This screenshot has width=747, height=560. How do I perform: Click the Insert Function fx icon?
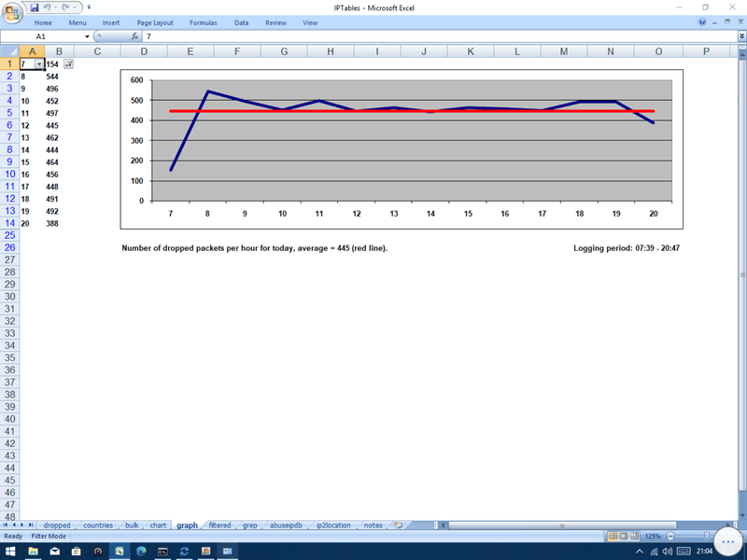pos(134,36)
